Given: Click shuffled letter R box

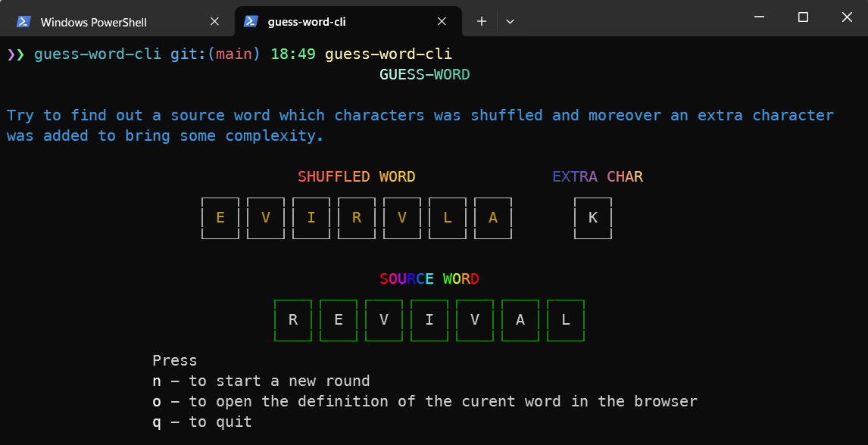Looking at the screenshot, I should (x=357, y=218).
